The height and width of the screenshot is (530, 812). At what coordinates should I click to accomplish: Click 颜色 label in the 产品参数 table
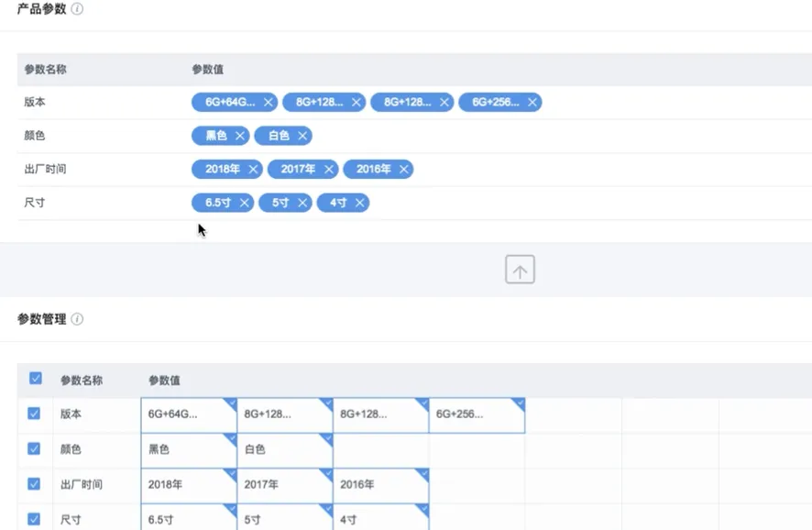35,136
